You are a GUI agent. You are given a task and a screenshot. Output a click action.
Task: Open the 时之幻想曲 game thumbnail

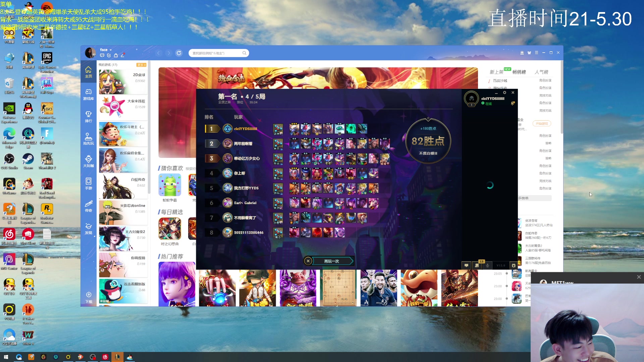(170, 229)
